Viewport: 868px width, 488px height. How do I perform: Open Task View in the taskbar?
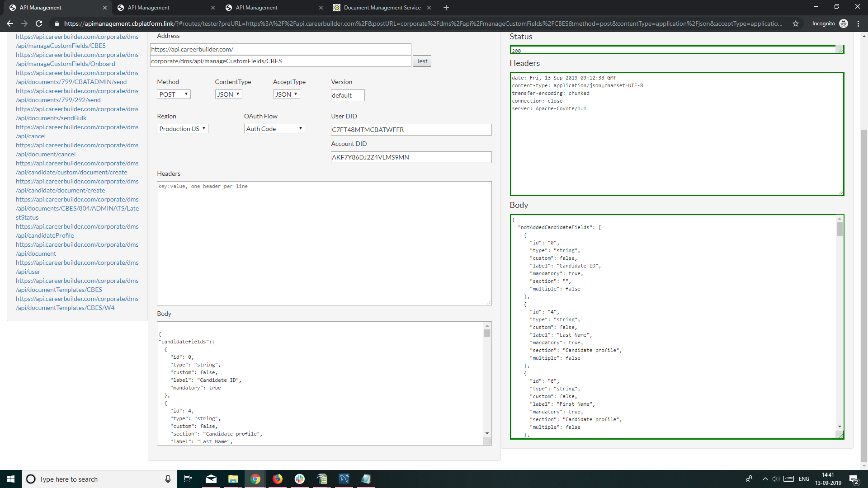pos(188,479)
